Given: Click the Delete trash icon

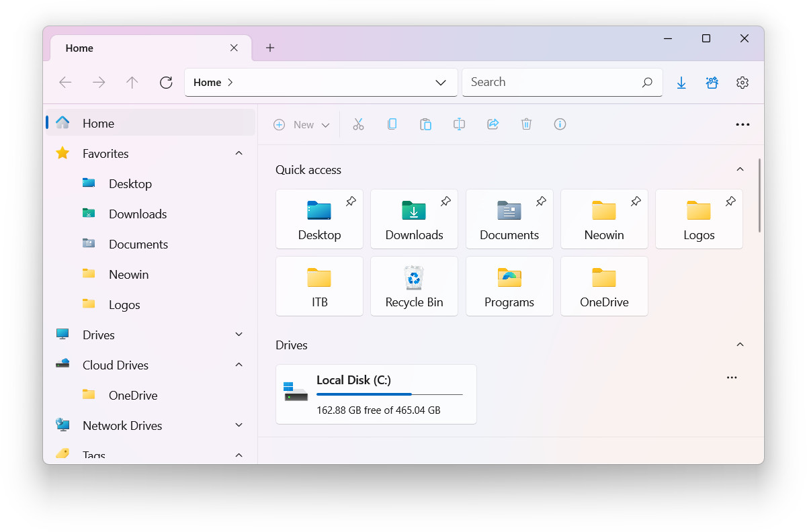Looking at the screenshot, I should coord(526,124).
